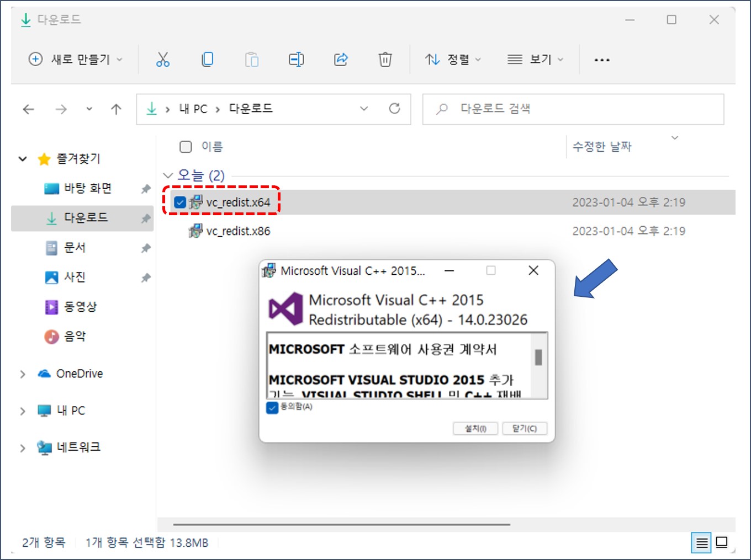Screen dimensions: 751x560
Task: Expand the address bar history dropdown
Action: coord(364,109)
